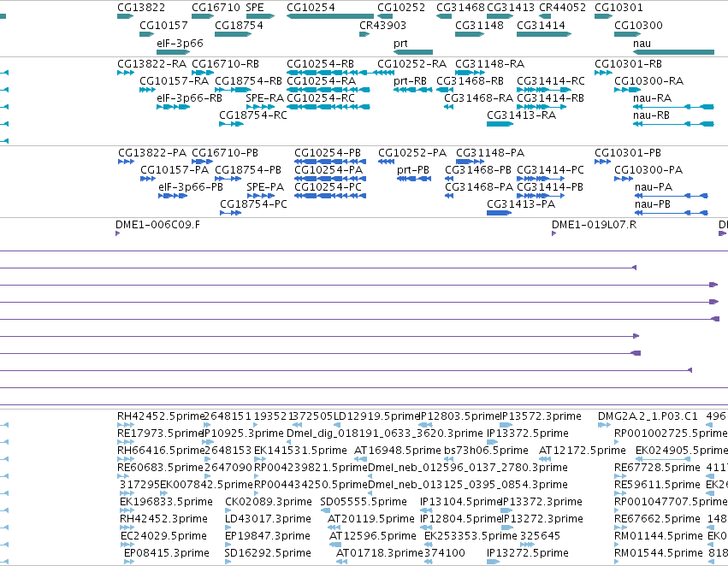Click transcript CG31148-RA label

490,63
